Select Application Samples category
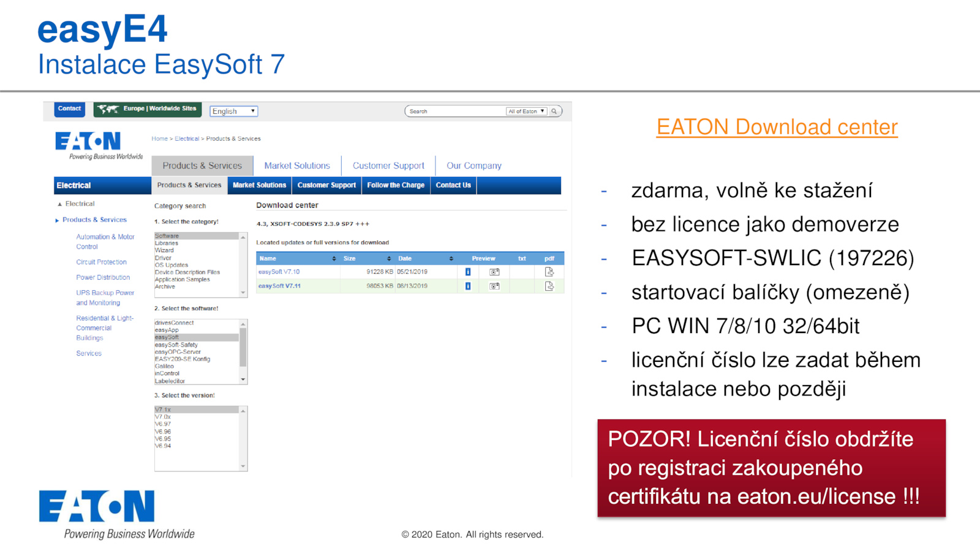The width and height of the screenshot is (980, 551). click(x=183, y=280)
